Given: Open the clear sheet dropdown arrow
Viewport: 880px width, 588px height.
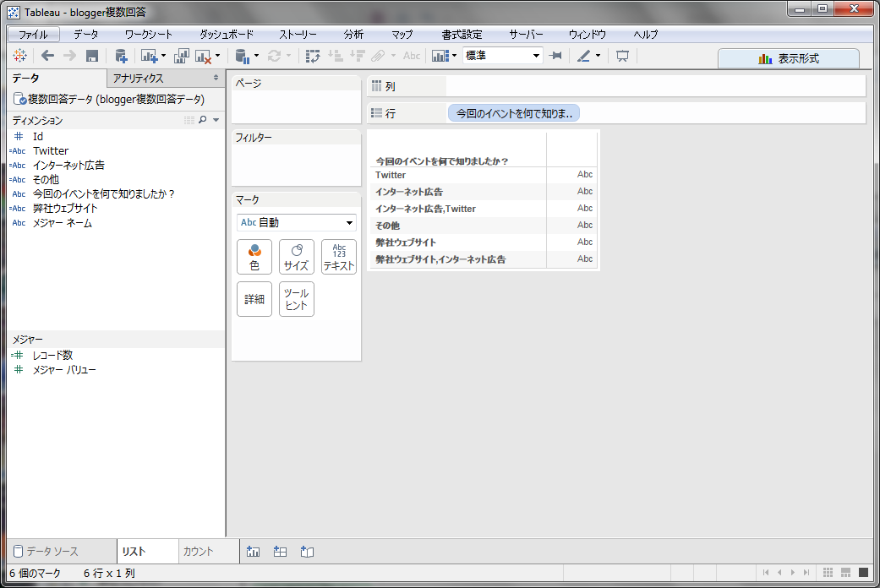Looking at the screenshot, I should coord(218,56).
